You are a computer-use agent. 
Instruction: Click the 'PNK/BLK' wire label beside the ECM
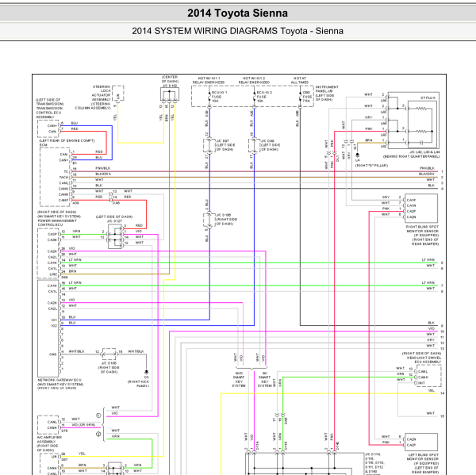tap(103, 168)
